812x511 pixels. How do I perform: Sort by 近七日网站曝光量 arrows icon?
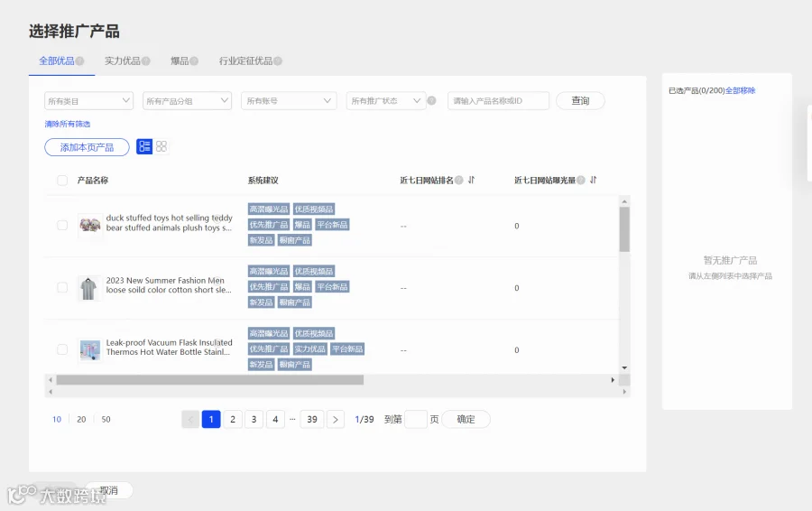point(594,180)
